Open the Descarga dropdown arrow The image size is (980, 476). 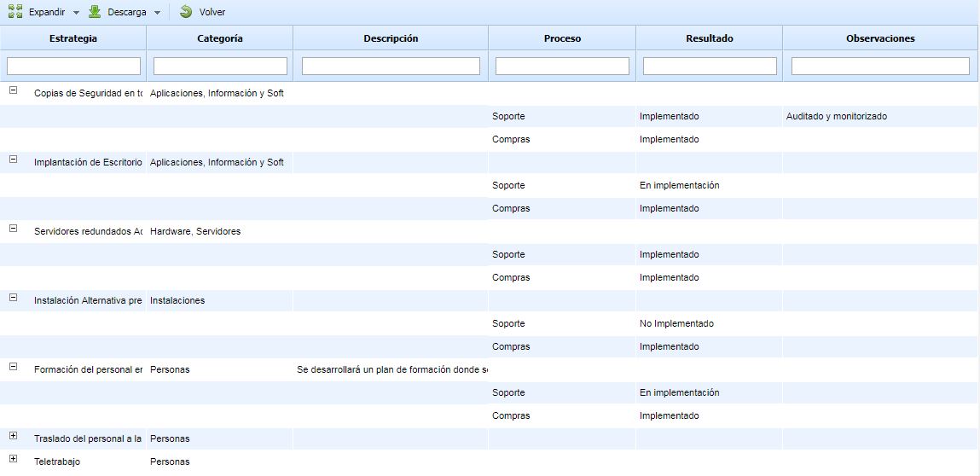tap(157, 13)
